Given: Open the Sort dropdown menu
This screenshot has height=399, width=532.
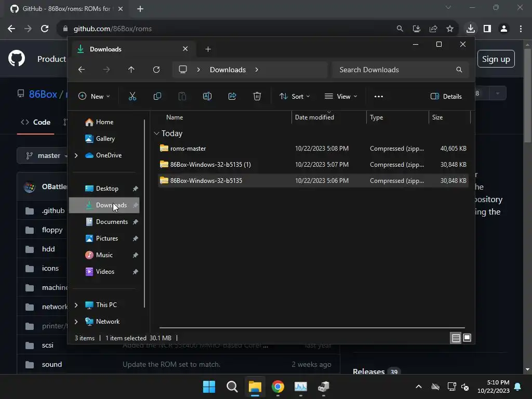Looking at the screenshot, I should pos(295,96).
